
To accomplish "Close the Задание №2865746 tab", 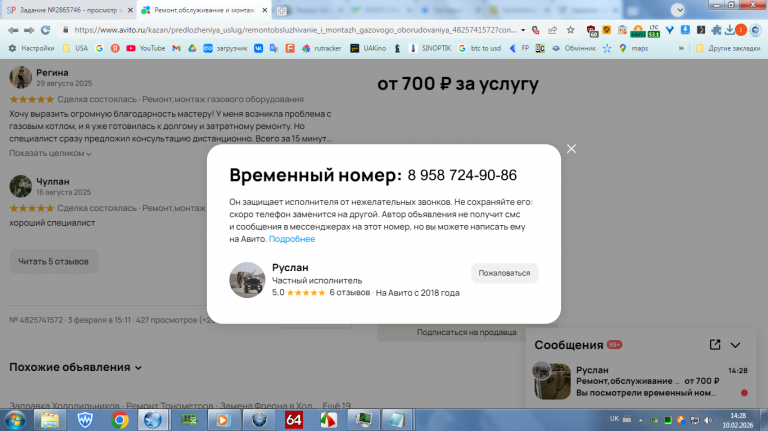I will tap(130, 10).
